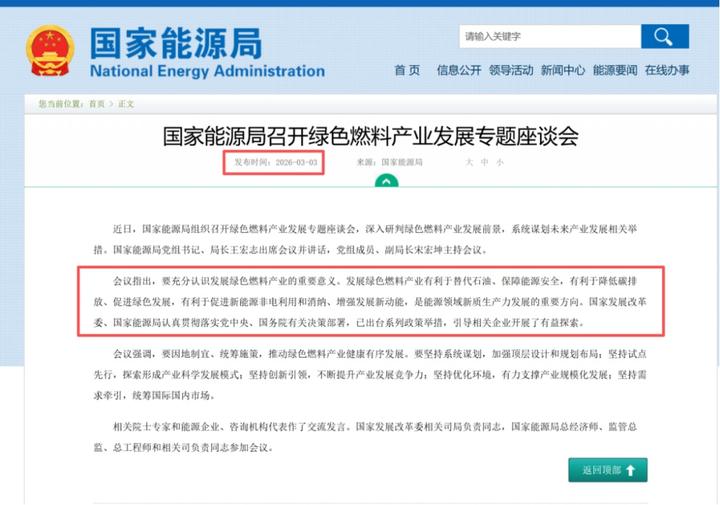This screenshot has width=720, height=505.
Task: Set font size to 大 (large)
Action: click(468, 161)
